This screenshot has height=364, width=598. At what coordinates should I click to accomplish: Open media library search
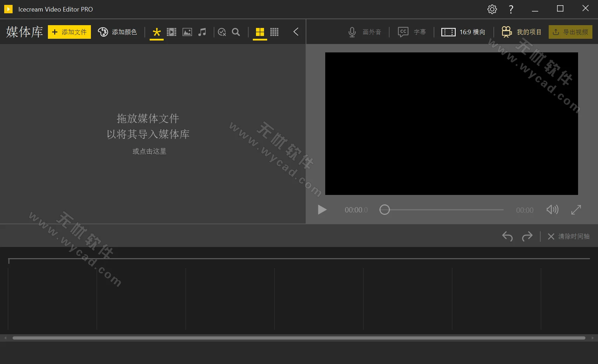click(x=235, y=32)
